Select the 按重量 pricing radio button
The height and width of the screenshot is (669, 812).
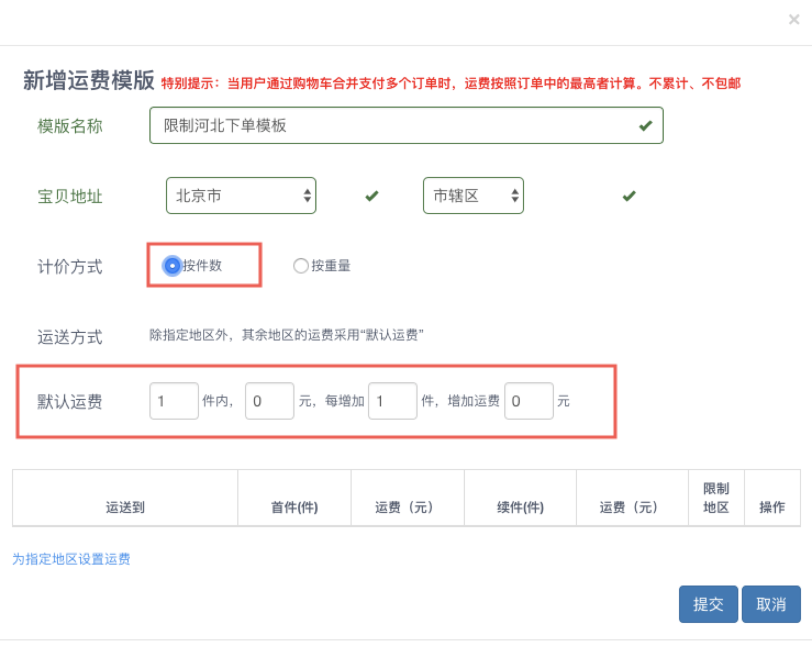[x=301, y=266]
